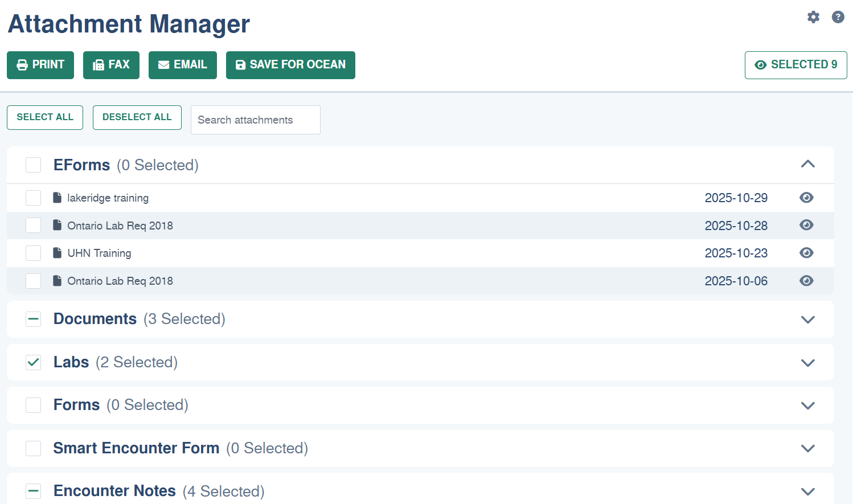Show the Selected 9 items view
This screenshot has height=504, width=853.
click(x=795, y=65)
